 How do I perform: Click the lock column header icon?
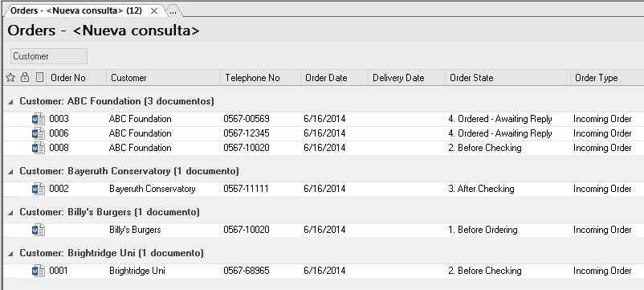coord(25,77)
